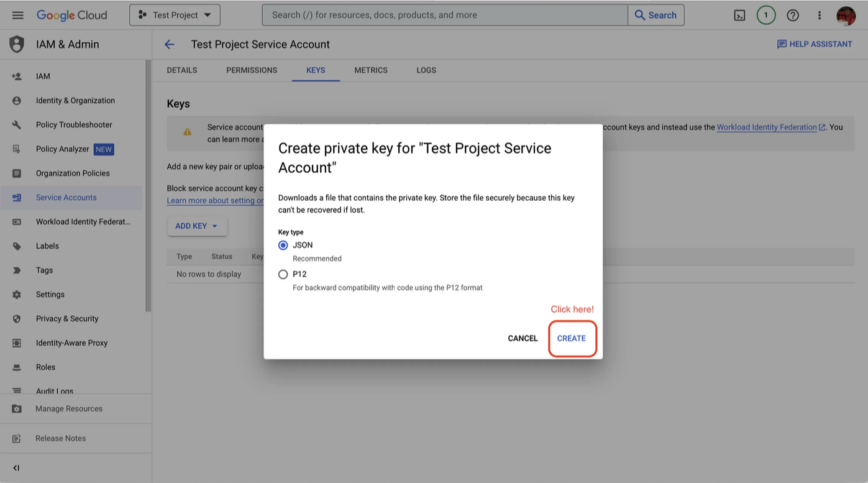This screenshot has height=483, width=868.
Task: Activate Cloud Shell terminal icon
Action: [739, 16]
